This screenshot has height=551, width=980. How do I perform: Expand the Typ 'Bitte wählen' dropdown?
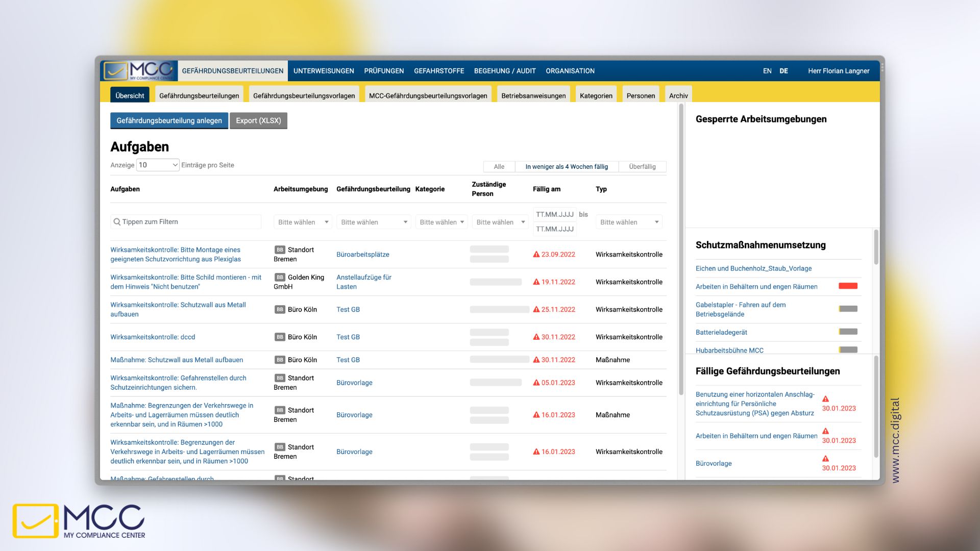pos(628,222)
